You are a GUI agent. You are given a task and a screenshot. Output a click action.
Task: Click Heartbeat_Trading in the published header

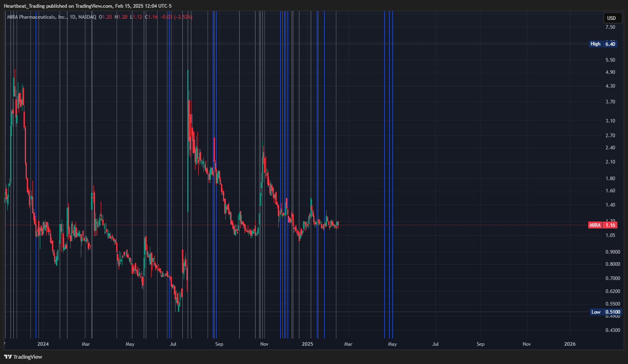coord(24,6)
